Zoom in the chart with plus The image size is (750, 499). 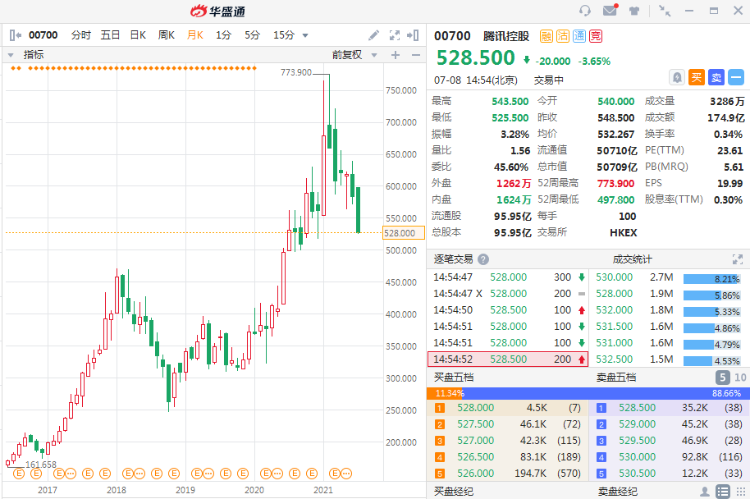(x=395, y=55)
